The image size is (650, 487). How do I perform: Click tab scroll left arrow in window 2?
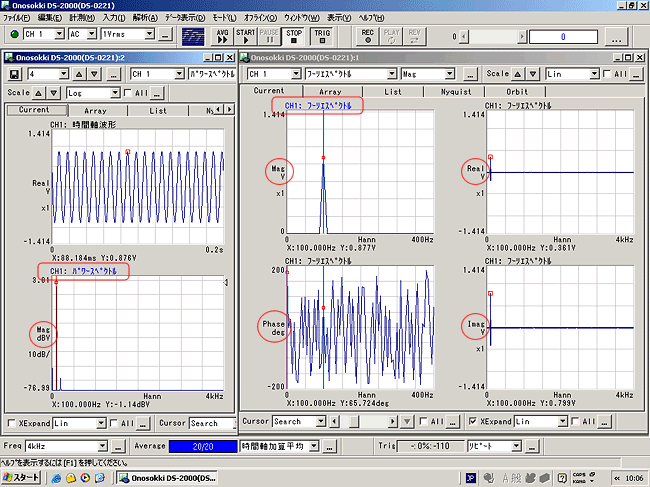pyautogui.click(x=219, y=109)
